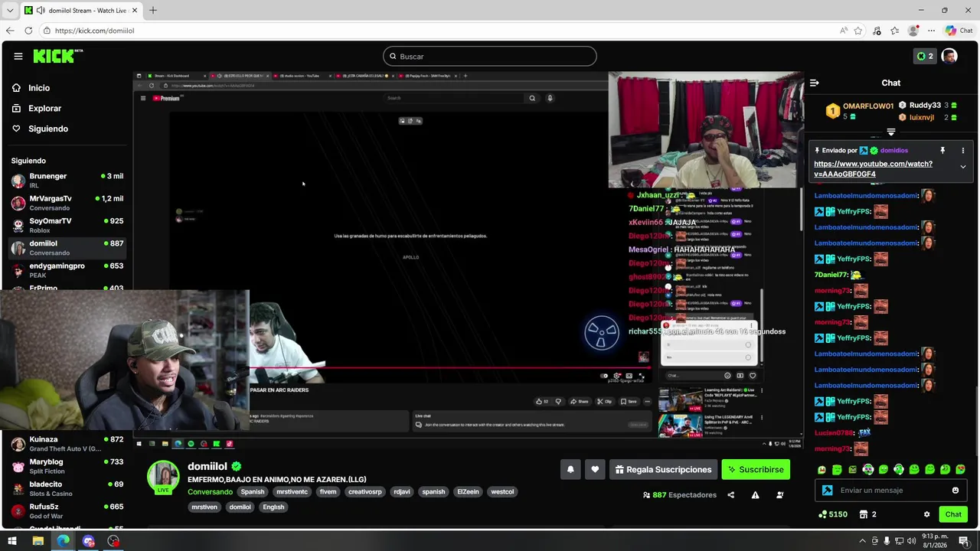Image resolution: width=980 pixels, height=551 pixels.
Task: Open endygamingpro channel in the following list
Action: click(x=67, y=270)
